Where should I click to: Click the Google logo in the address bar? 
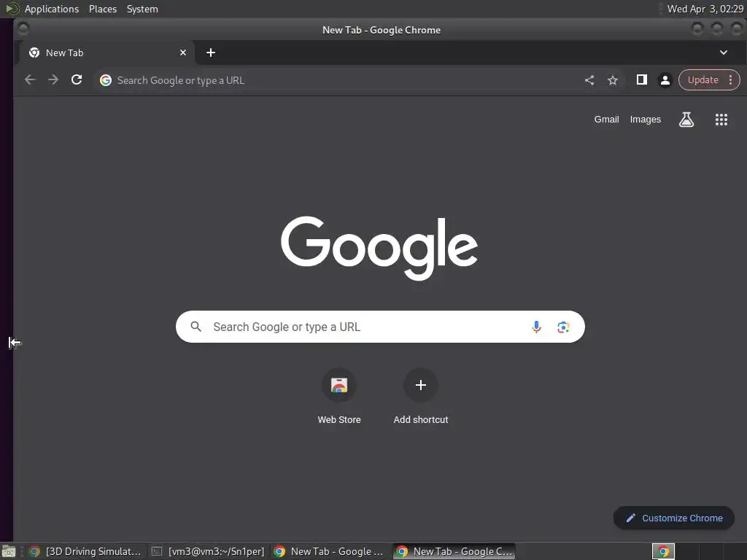click(x=105, y=80)
